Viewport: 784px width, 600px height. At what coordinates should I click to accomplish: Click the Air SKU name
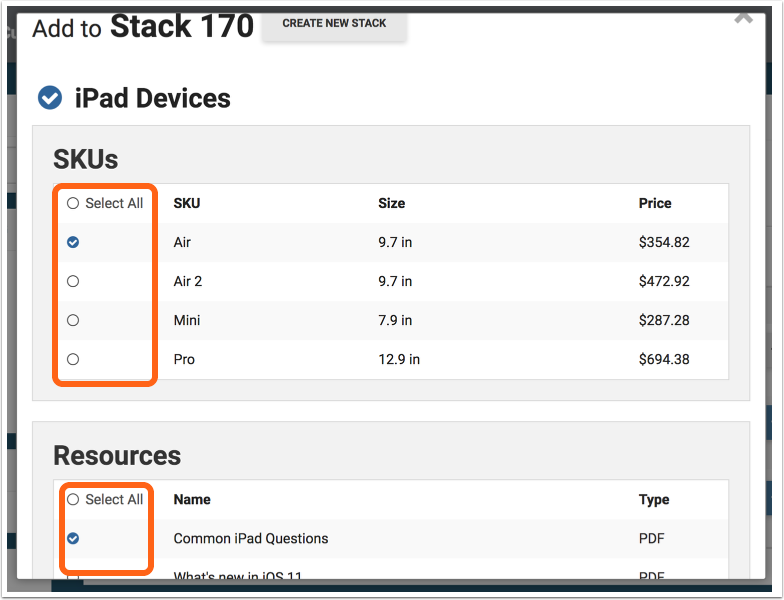point(182,242)
